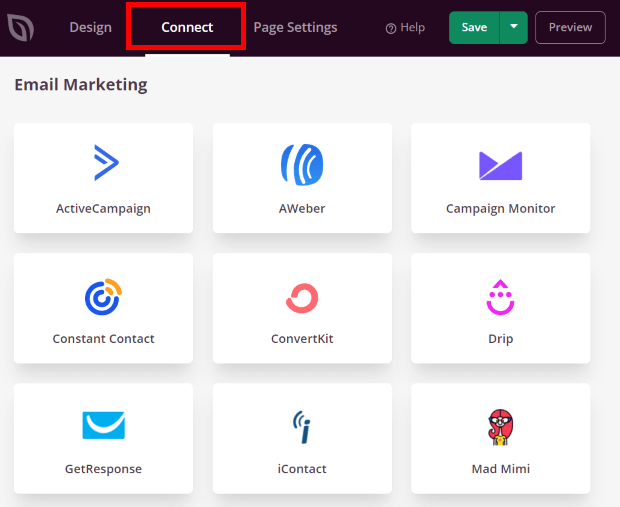Click the iContact label text
Viewport: 620px width, 507px height.
click(302, 469)
